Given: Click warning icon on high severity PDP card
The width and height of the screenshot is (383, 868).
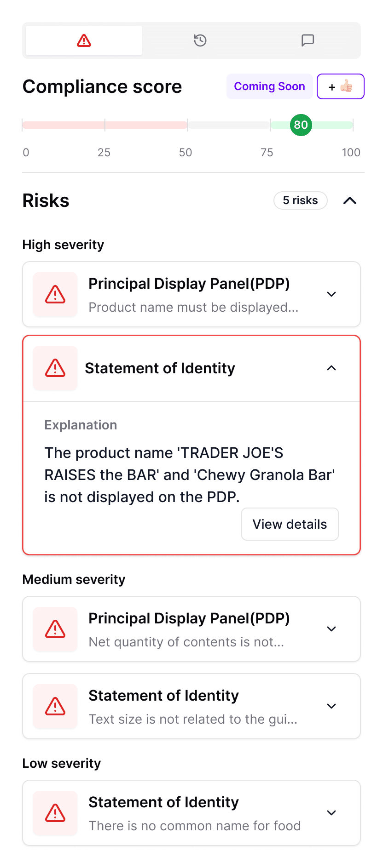Looking at the screenshot, I should point(55,294).
